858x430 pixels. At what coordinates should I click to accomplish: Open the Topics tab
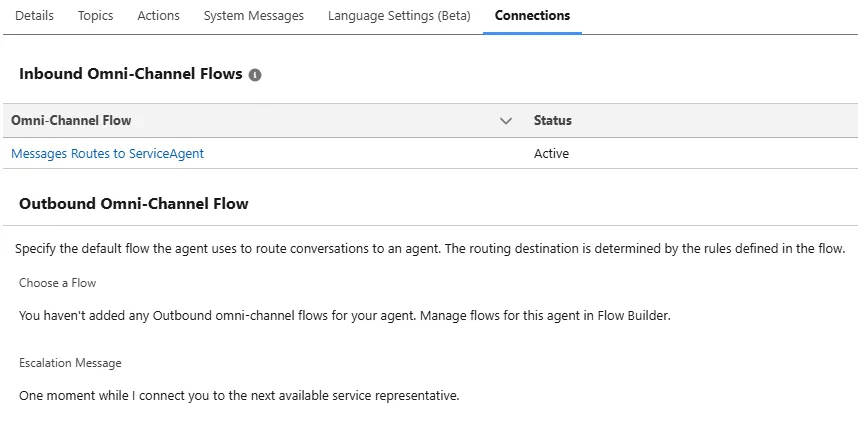(x=95, y=16)
